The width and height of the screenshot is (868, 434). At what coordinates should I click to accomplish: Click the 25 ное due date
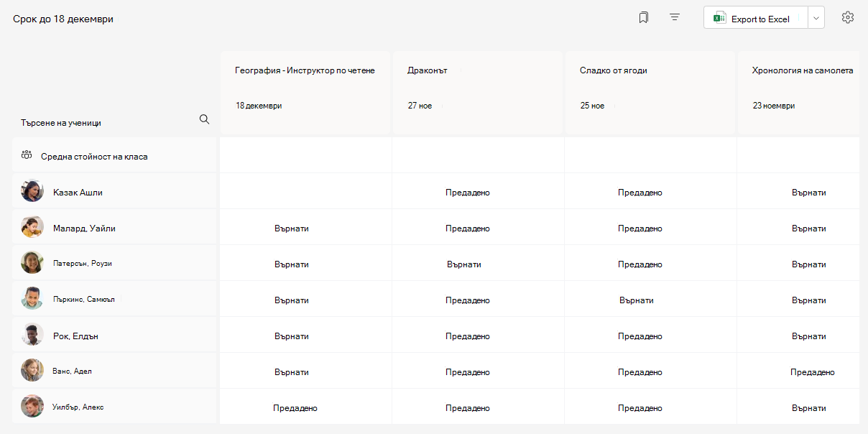click(593, 106)
